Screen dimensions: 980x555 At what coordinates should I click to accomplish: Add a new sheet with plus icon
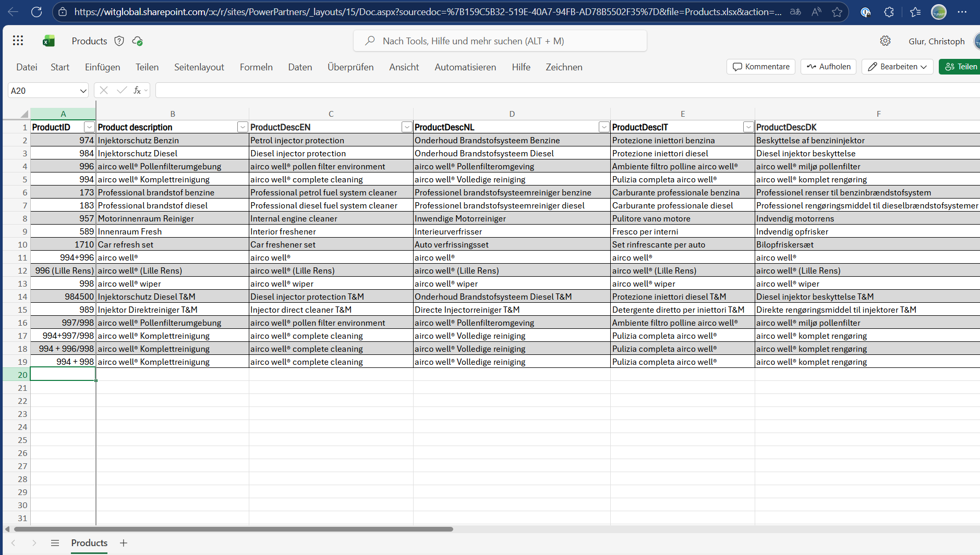[124, 543]
